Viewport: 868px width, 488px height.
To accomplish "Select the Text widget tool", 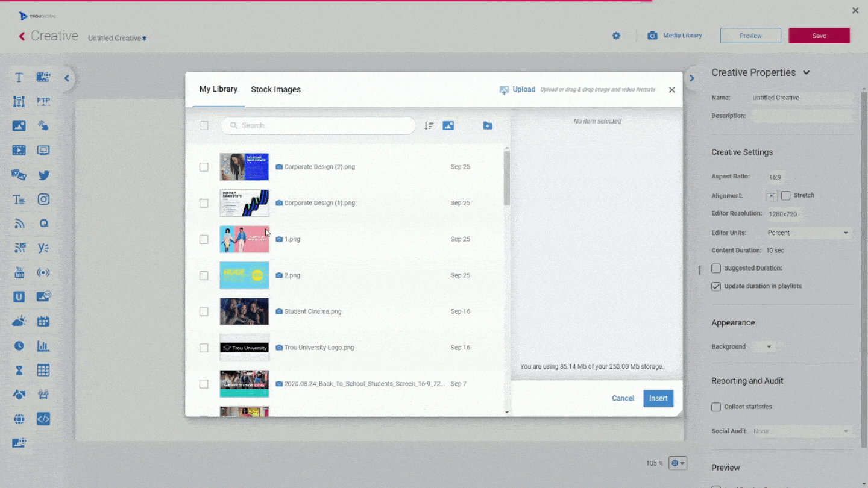I will pos(19,77).
